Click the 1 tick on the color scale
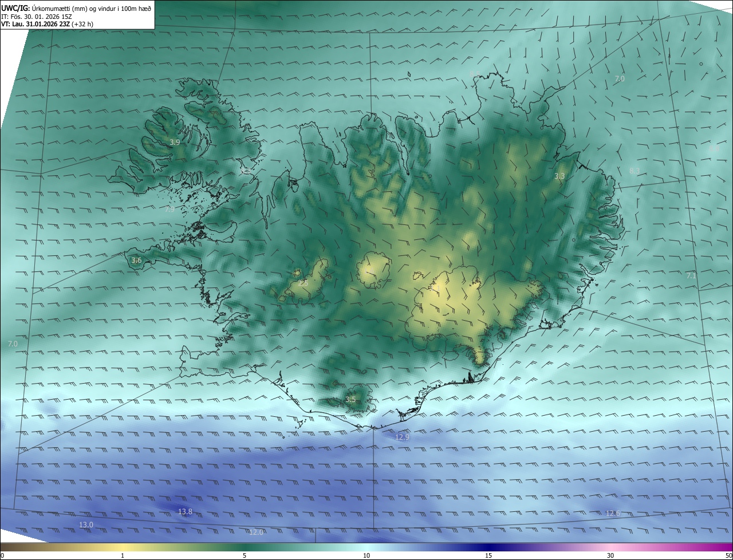Viewport: 733px width, 560px height. point(123,555)
